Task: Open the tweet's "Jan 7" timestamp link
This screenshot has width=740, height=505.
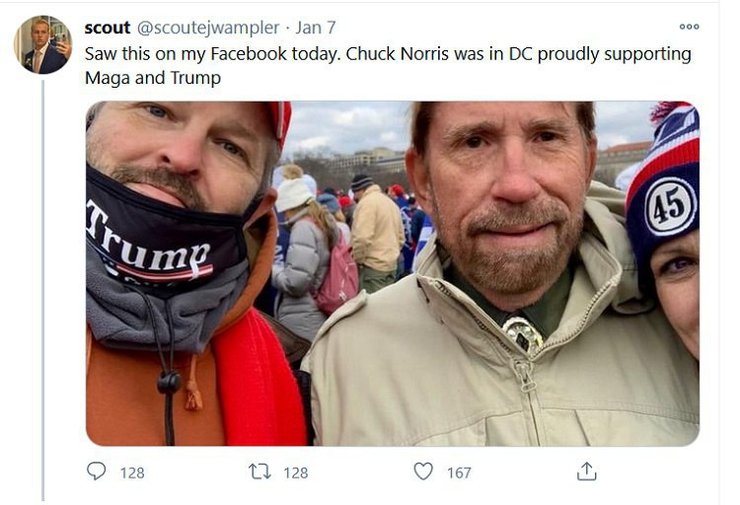Action: tap(316, 28)
